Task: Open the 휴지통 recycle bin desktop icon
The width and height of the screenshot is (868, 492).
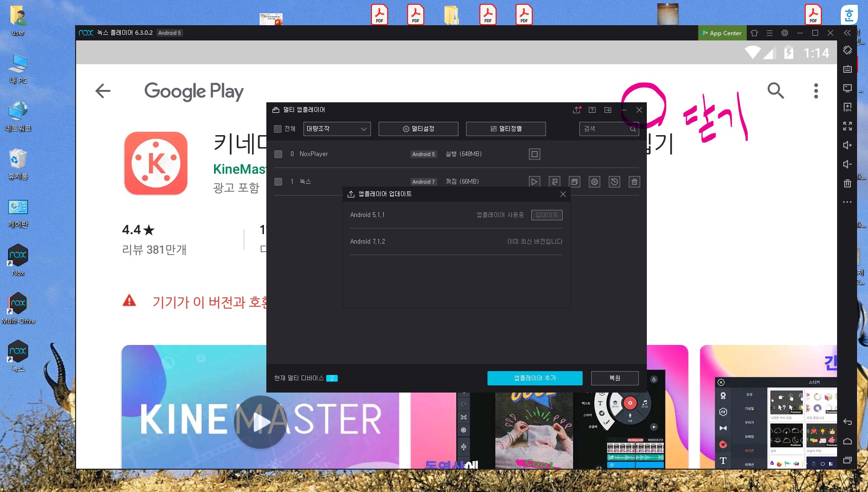Action: point(19,165)
